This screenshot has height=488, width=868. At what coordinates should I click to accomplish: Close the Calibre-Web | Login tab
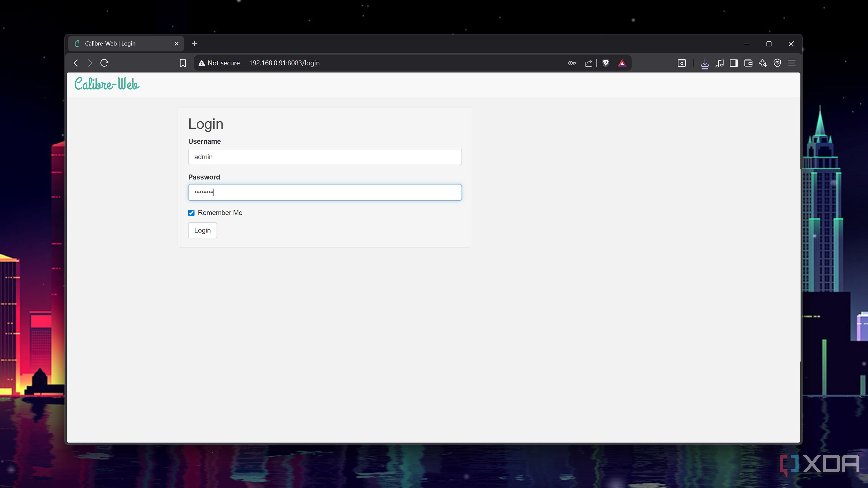pos(177,43)
